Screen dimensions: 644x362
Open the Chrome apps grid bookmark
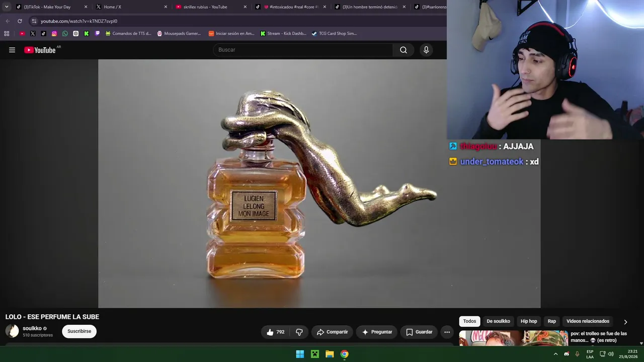click(7, 34)
